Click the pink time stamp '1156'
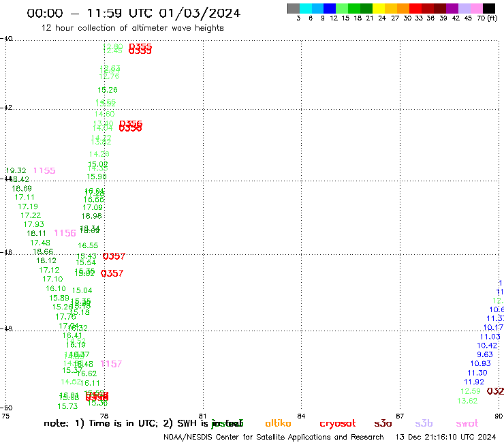This screenshot has width=504, height=443. [65, 233]
